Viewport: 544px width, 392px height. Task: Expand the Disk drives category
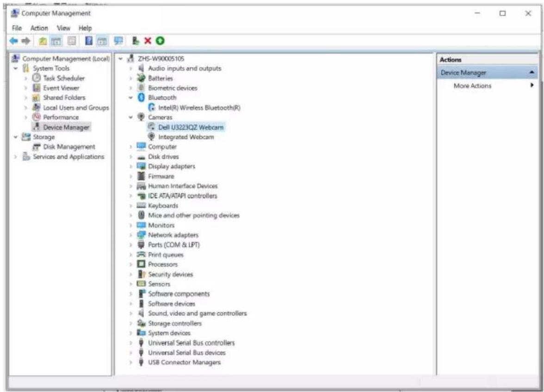coord(131,157)
